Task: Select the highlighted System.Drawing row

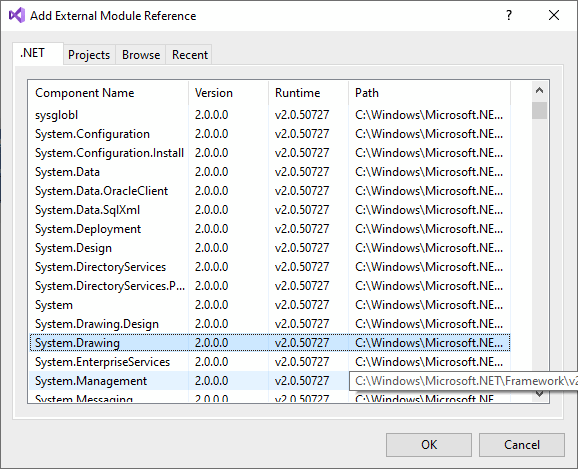Action: (270, 343)
